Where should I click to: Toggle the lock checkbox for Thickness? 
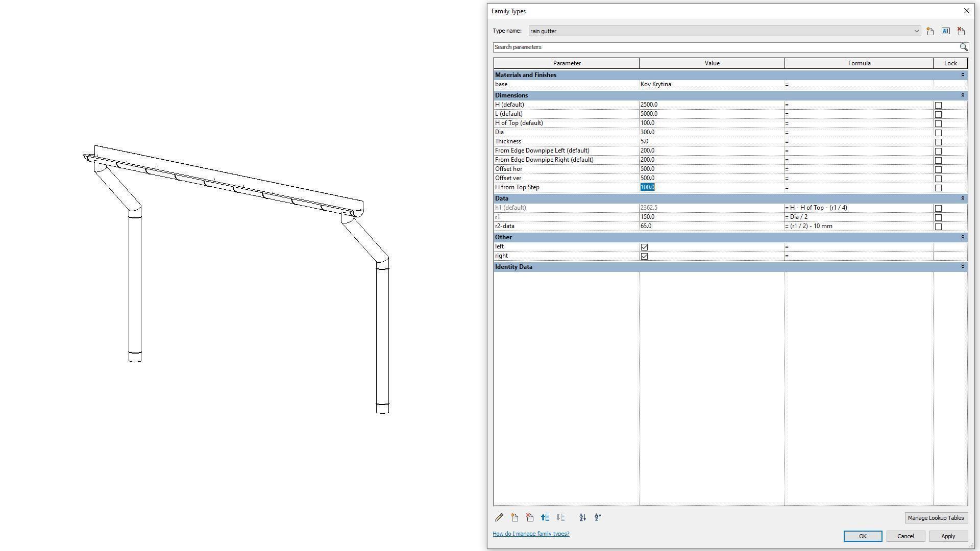(x=938, y=142)
